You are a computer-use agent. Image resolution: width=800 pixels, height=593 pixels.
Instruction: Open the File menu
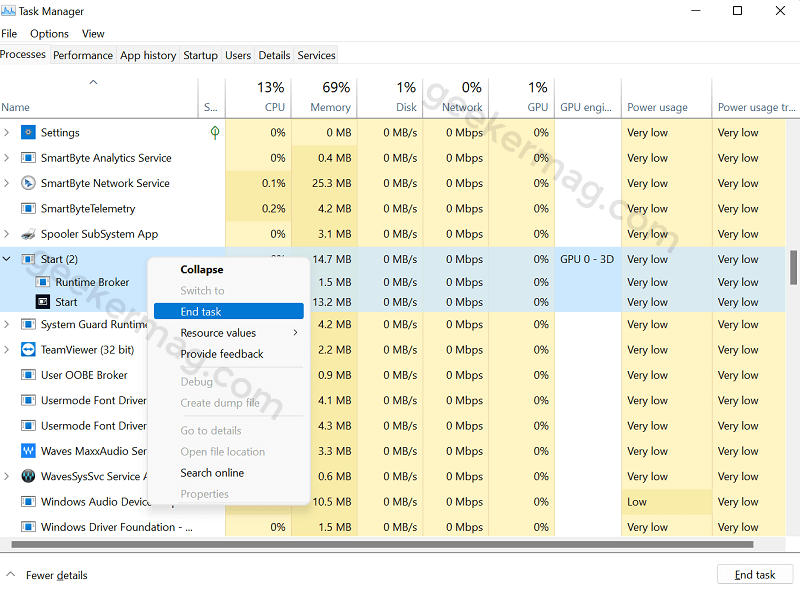[x=9, y=34]
